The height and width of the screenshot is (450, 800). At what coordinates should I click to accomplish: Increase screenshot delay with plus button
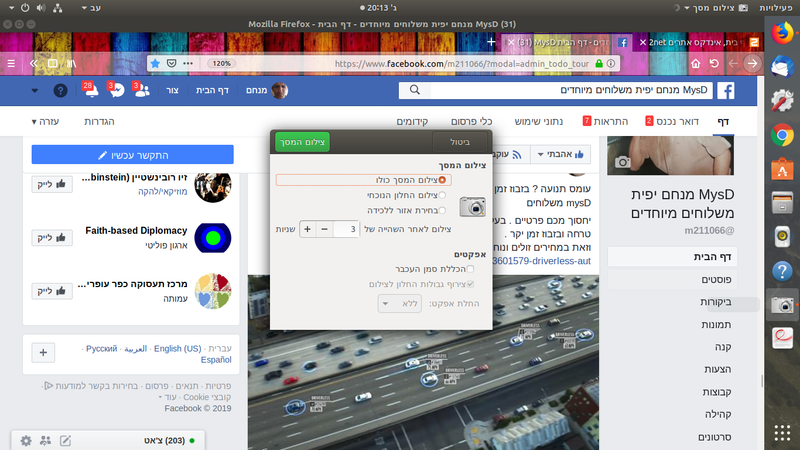coord(307,229)
